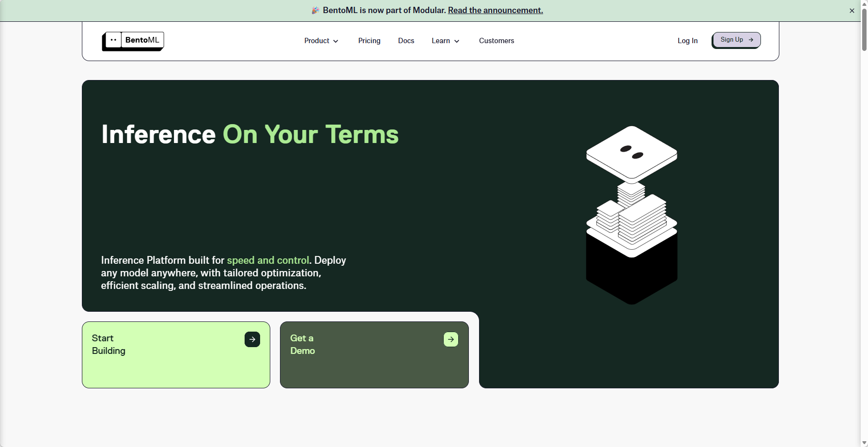
Task: Open the Customers page
Action: 496,41
